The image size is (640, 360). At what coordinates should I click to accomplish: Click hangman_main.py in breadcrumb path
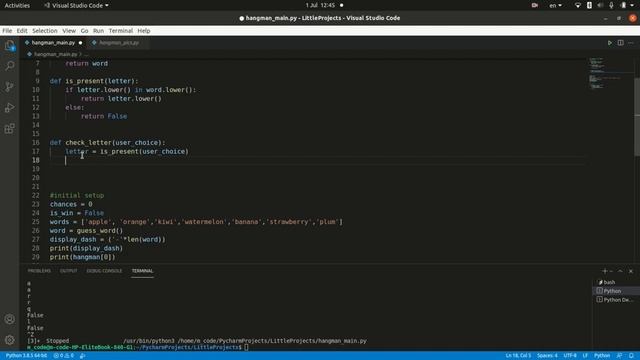[x=56, y=54]
